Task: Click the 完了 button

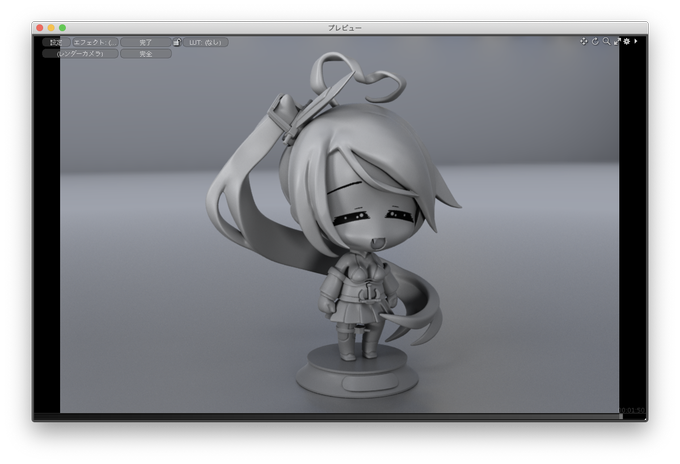Action: tap(146, 42)
